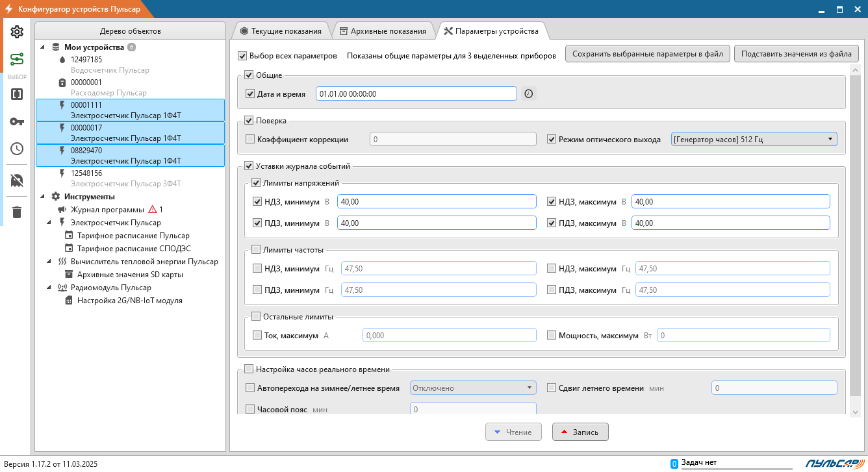Collapse Вычислитель тепловой энергии Пульсар node

point(50,262)
